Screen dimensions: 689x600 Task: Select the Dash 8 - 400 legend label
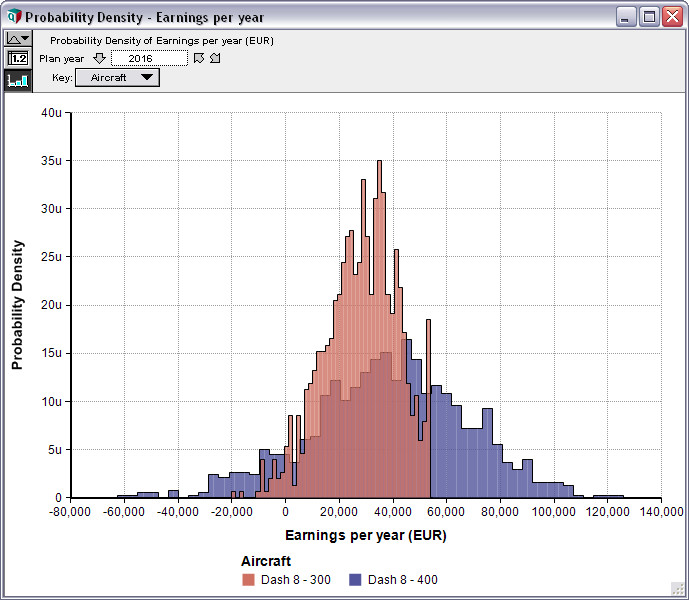pyautogui.click(x=402, y=580)
